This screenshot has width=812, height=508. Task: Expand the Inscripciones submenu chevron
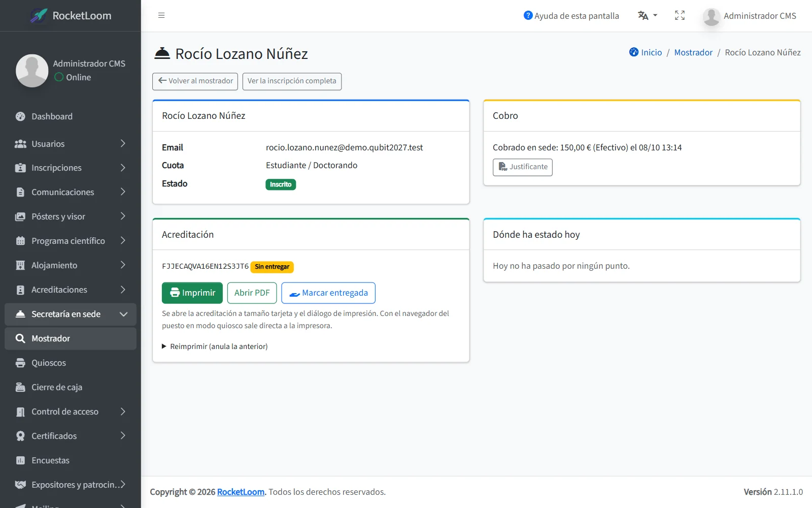click(x=123, y=168)
